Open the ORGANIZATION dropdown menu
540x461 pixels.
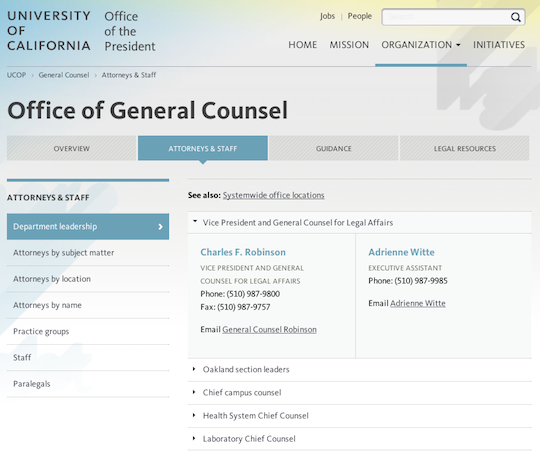point(421,45)
